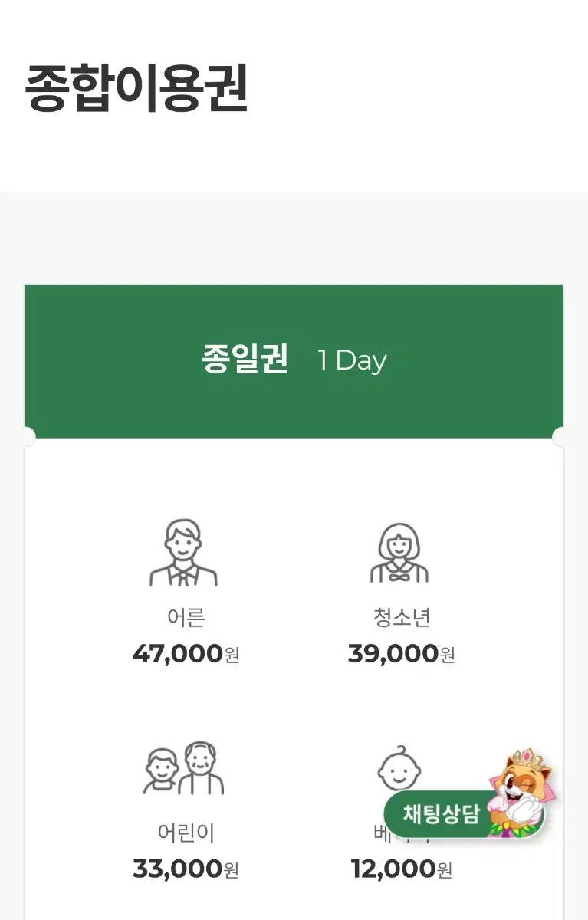This screenshot has width=588, height=920.
Task: Click the adult (어른) person icon
Action: (183, 553)
